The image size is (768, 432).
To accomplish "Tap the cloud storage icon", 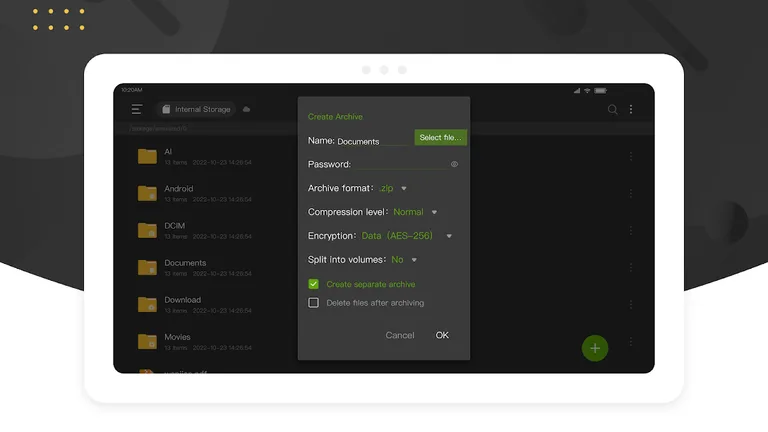I will [x=246, y=109].
